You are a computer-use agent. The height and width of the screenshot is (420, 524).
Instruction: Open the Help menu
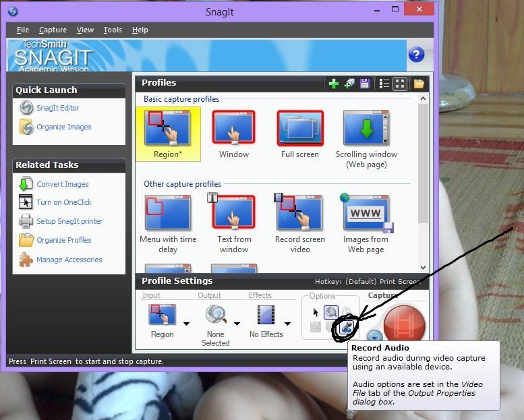click(x=140, y=30)
